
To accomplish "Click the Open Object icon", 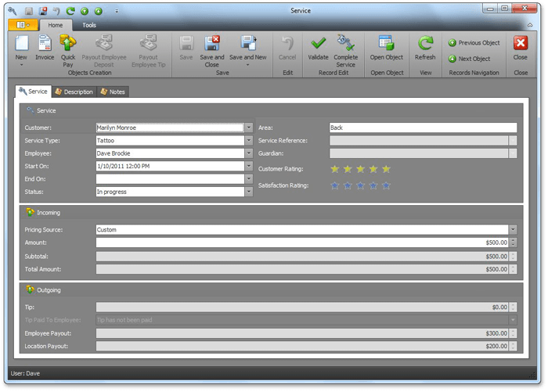I will (387, 44).
